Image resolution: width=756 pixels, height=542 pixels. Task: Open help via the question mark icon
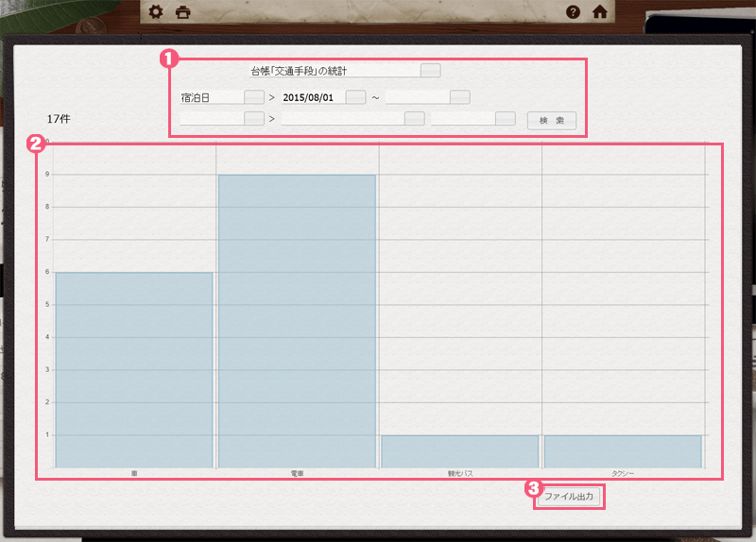click(573, 12)
